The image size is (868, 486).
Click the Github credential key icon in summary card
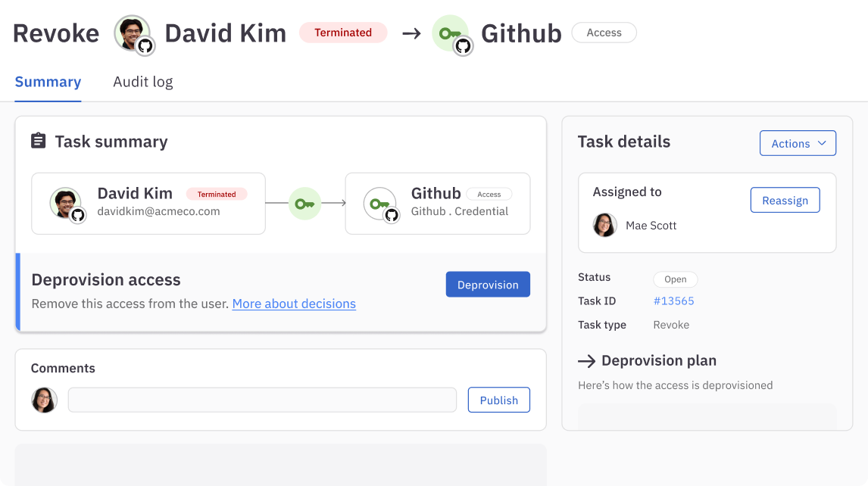coord(380,203)
